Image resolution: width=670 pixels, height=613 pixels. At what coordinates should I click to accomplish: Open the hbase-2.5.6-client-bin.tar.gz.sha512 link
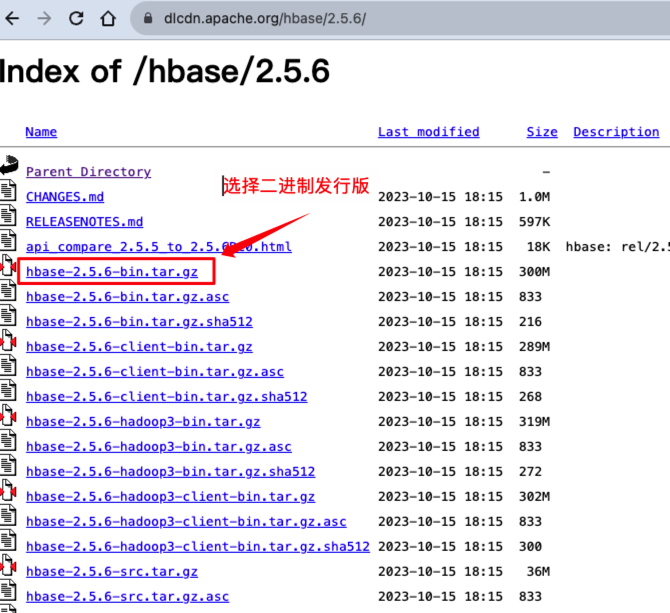(x=167, y=396)
